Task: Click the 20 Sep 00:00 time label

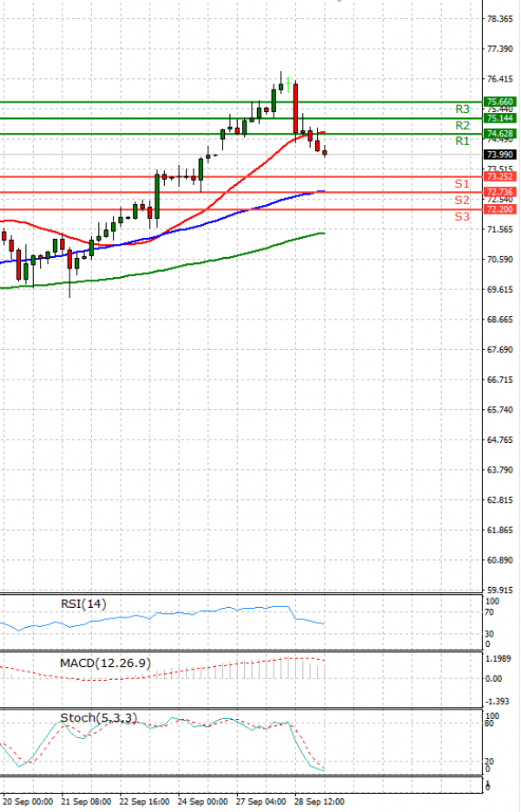Action: coord(28,802)
